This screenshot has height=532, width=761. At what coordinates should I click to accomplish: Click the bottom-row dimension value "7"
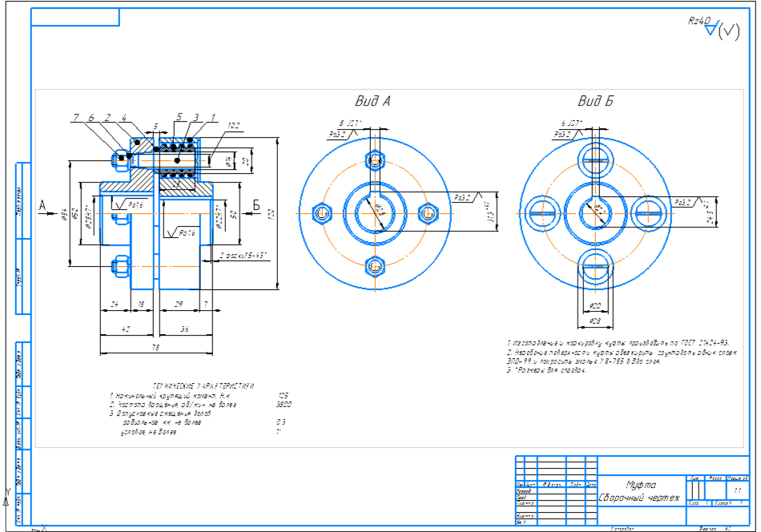(x=206, y=304)
